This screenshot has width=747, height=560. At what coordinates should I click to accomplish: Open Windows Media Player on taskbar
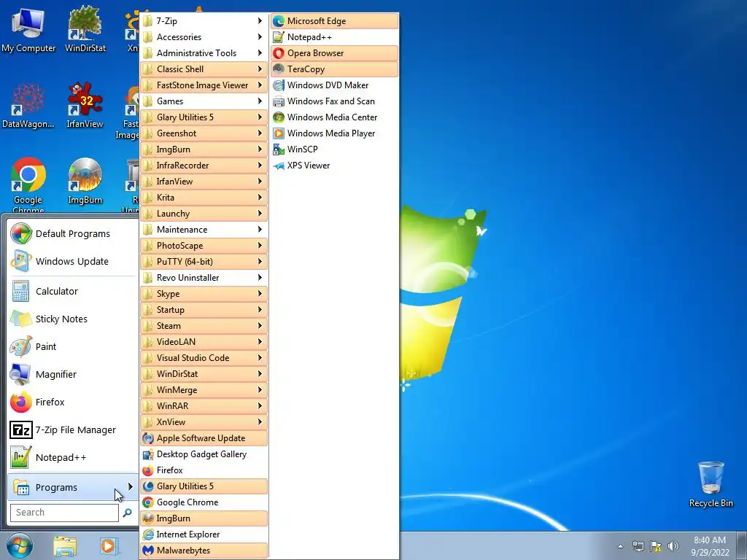(x=108, y=546)
